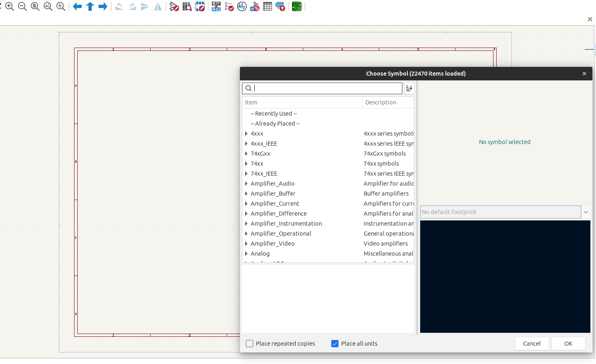
Task: Expand the Amplifier_Audio library
Action: click(246, 184)
